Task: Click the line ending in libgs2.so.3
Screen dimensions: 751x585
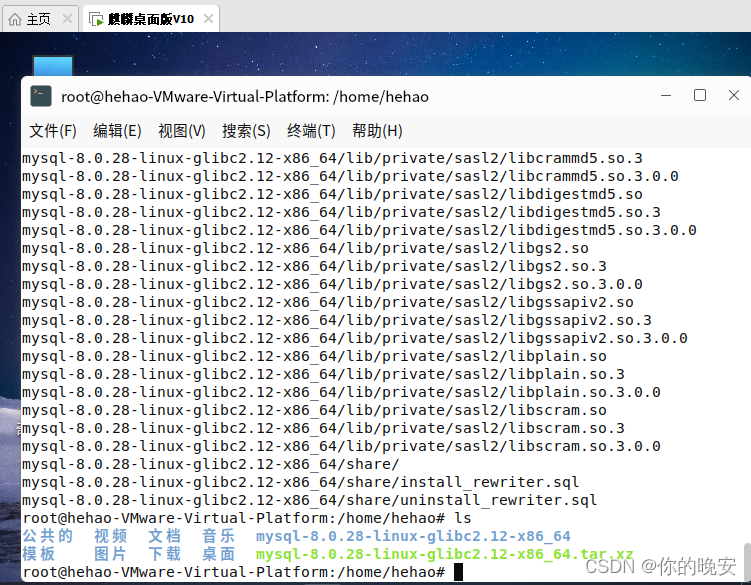Action: click(x=314, y=266)
